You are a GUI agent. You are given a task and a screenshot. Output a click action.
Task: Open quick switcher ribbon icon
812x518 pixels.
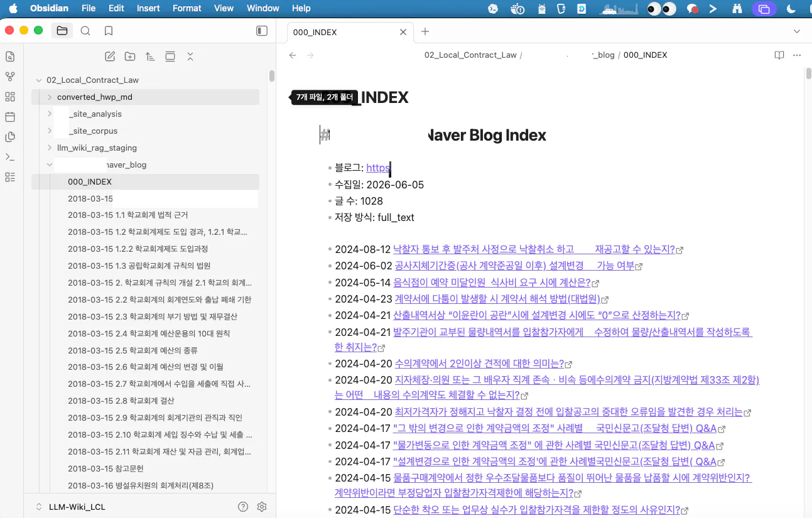[x=10, y=57]
